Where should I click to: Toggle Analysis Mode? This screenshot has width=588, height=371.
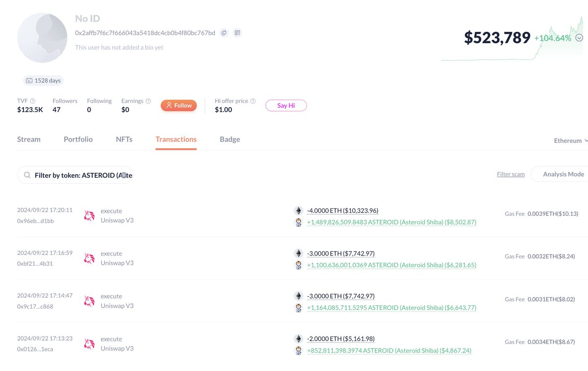(x=563, y=174)
